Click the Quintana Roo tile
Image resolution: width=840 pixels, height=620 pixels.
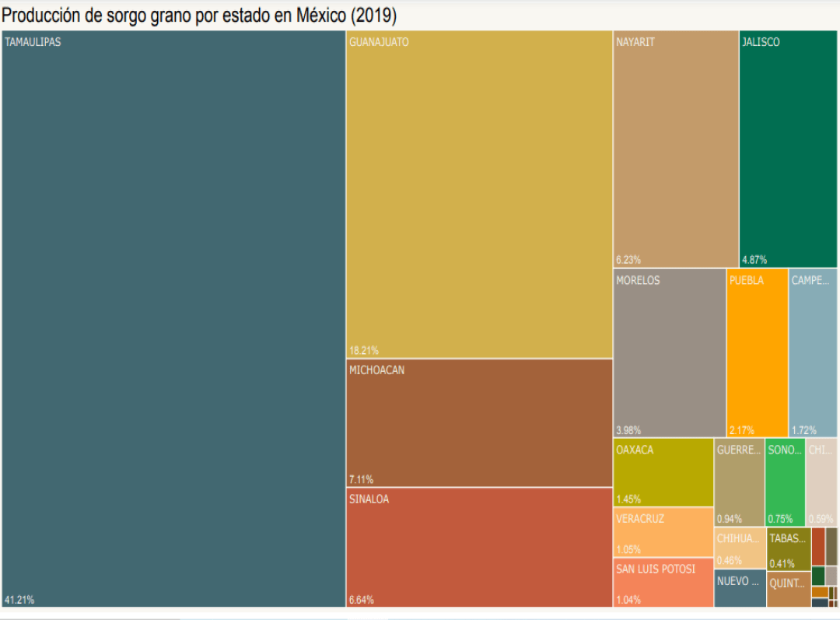pyautogui.click(x=788, y=590)
